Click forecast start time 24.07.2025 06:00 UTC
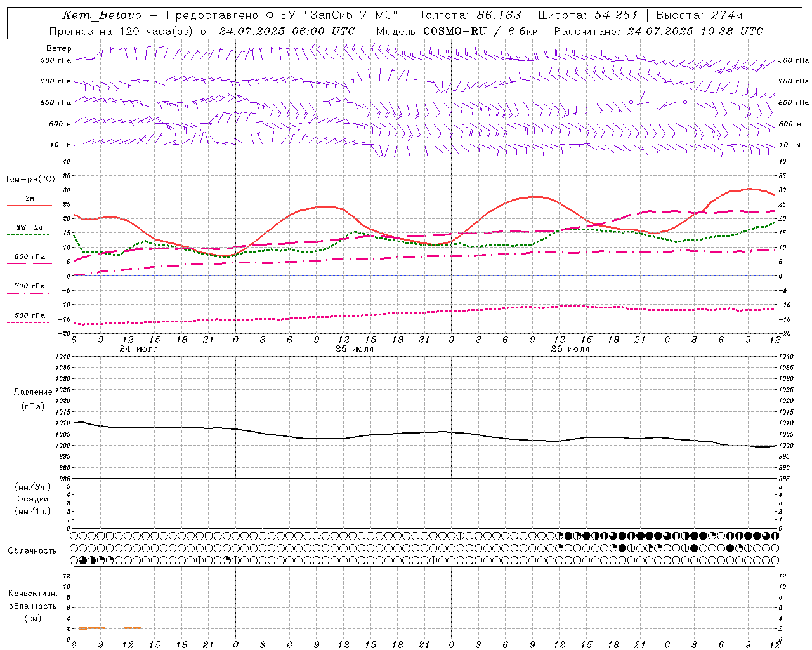Image resolution: width=812 pixels, height=650 pixels. point(287,31)
